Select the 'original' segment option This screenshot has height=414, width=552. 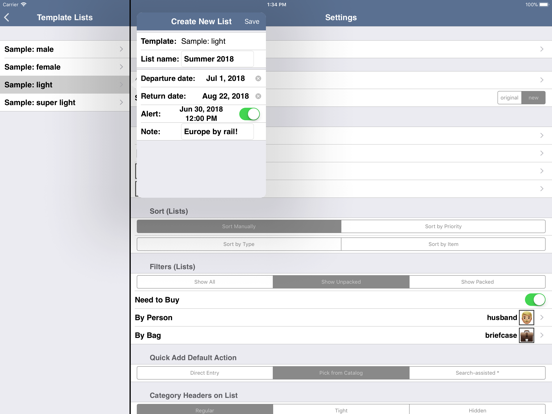tap(509, 98)
